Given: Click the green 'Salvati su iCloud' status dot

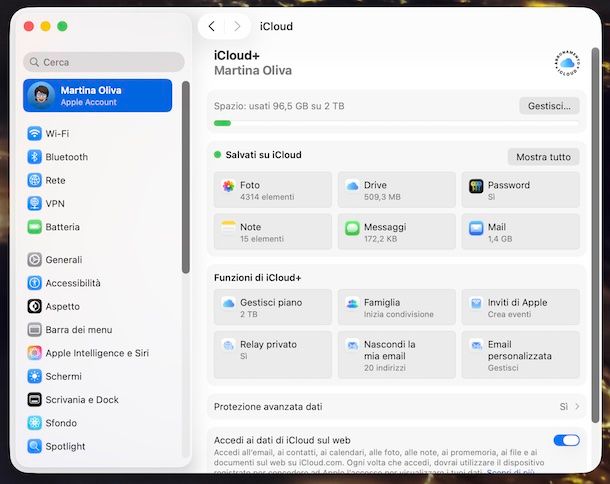Looking at the screenshot, I should [x=217, y=154].
